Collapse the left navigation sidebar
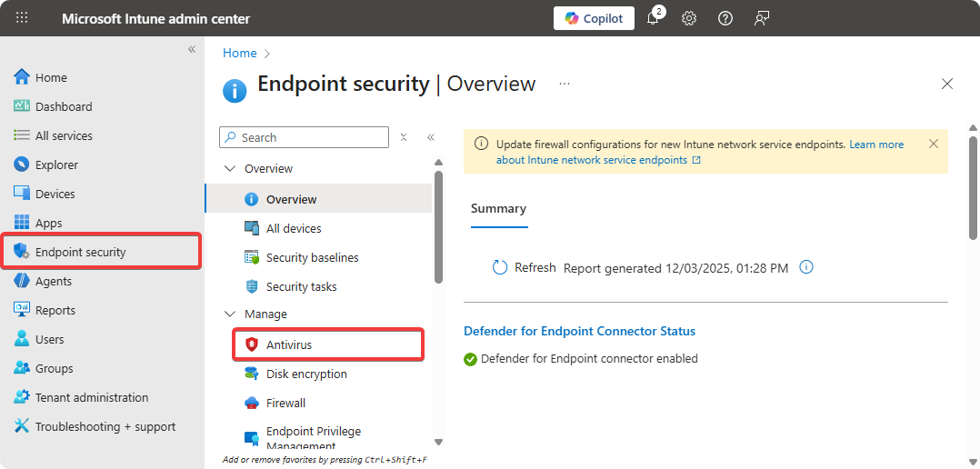Screen dimensions: 980x469 click(x=192, y=49)
